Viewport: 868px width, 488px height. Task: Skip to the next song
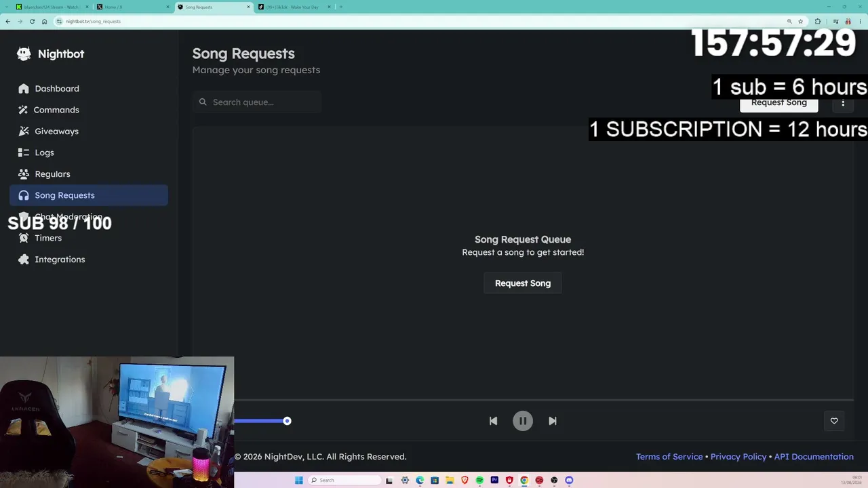click(553, 421)
